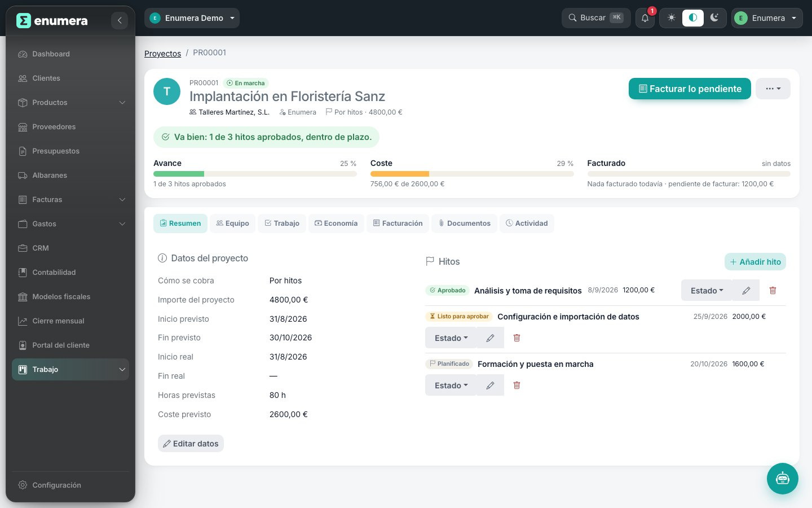This screenshot has height=508, width=812.
Task: Click Facturar lo pendiente button
Action: tap(690, 89)
